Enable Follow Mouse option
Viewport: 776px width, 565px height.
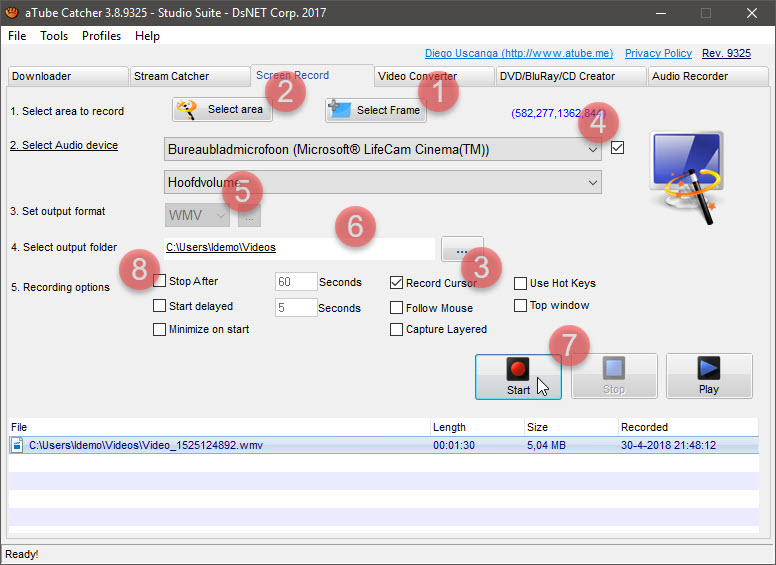pyautogui.click(x=396, y=308)
